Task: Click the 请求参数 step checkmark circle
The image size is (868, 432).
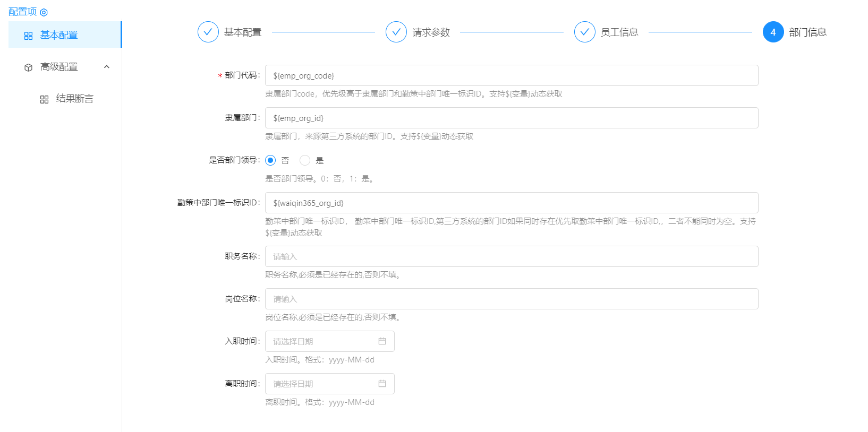Action: (396, 32)
